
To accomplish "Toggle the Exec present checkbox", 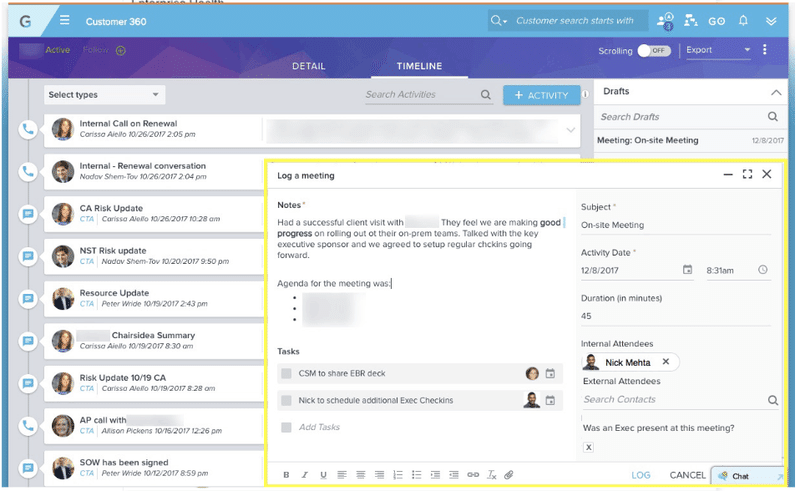I will tap(588, 447).
